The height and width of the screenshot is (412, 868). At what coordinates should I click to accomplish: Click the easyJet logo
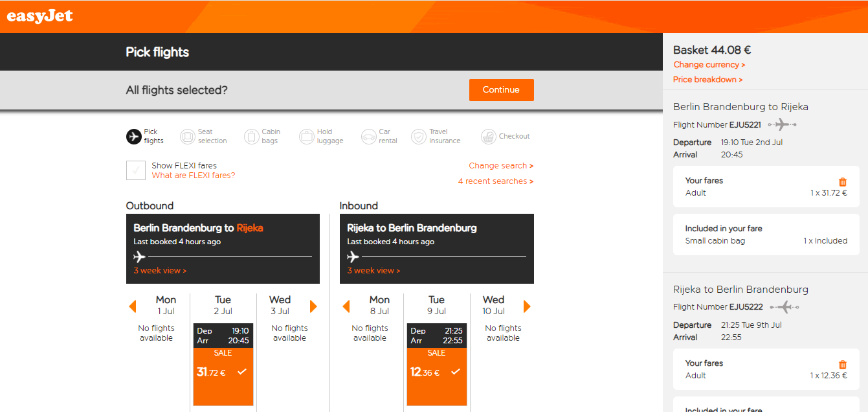[39, 16]
